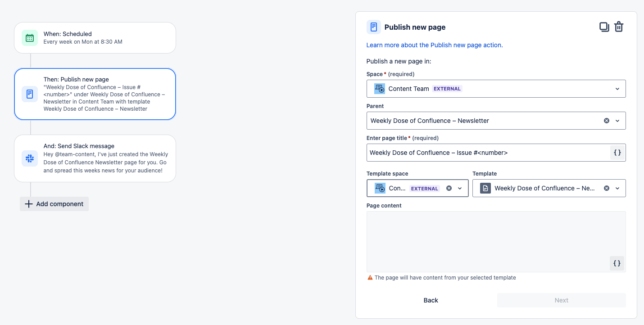This screenshot has width=644, height=325.
Task: Click the EXTERNAL badge in Template space
Action: (425, 189)
